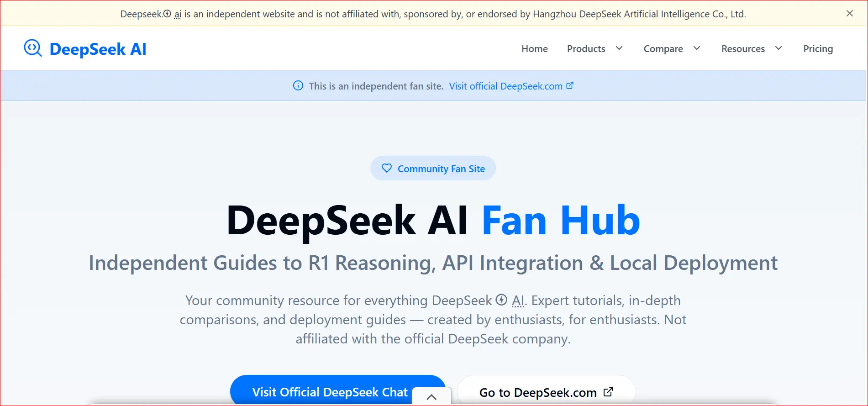Open the Pricing nav item
This screenshot has height=406, width=868.
pos(818,49)
